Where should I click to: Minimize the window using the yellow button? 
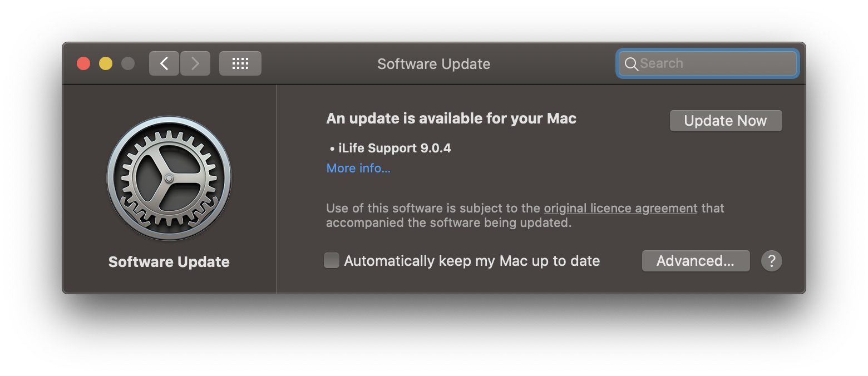click(106, 63)
